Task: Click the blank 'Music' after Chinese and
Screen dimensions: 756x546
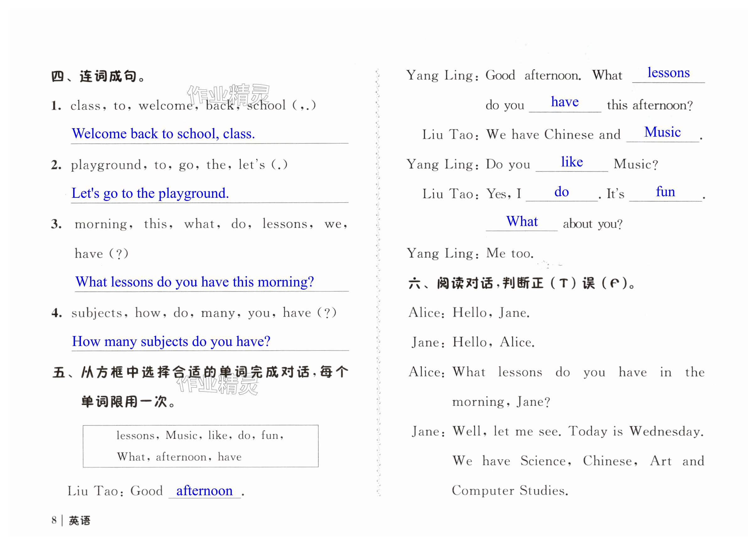Action: click(662, 133)
